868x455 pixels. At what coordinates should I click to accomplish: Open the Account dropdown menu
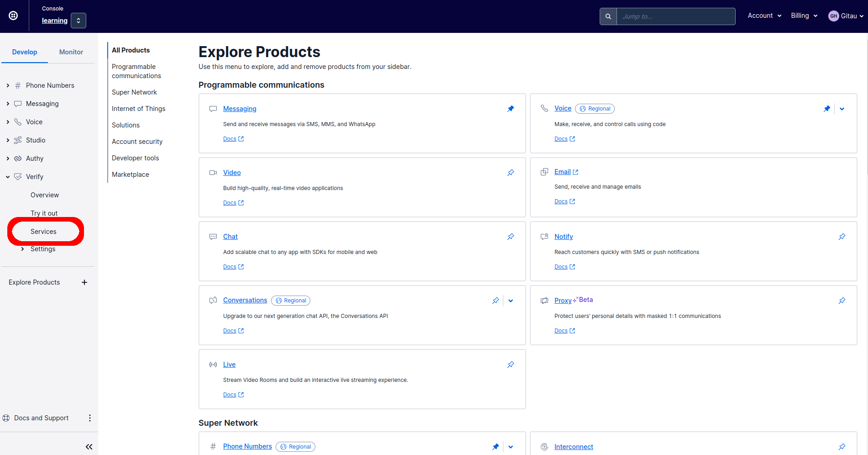pos(764,16)
